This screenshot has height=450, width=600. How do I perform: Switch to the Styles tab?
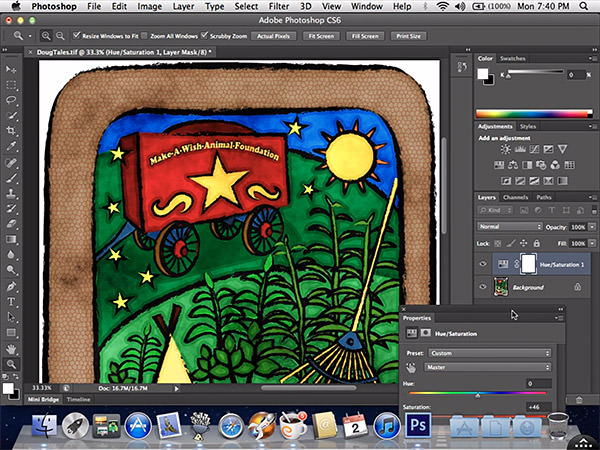coord(528,126)
